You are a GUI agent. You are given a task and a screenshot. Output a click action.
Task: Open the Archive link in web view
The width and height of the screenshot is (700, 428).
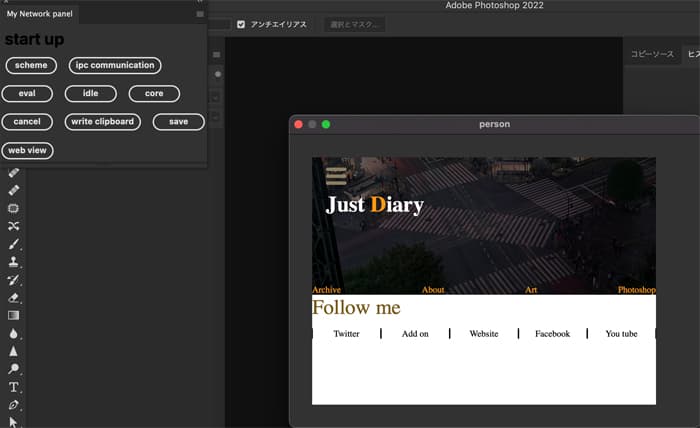click(x=326, y=290)
